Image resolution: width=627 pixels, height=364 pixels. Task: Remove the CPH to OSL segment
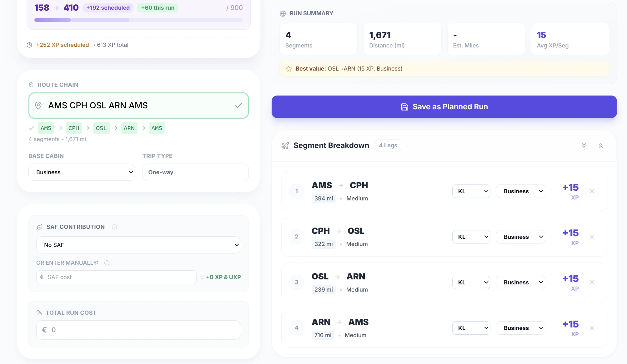592,237
